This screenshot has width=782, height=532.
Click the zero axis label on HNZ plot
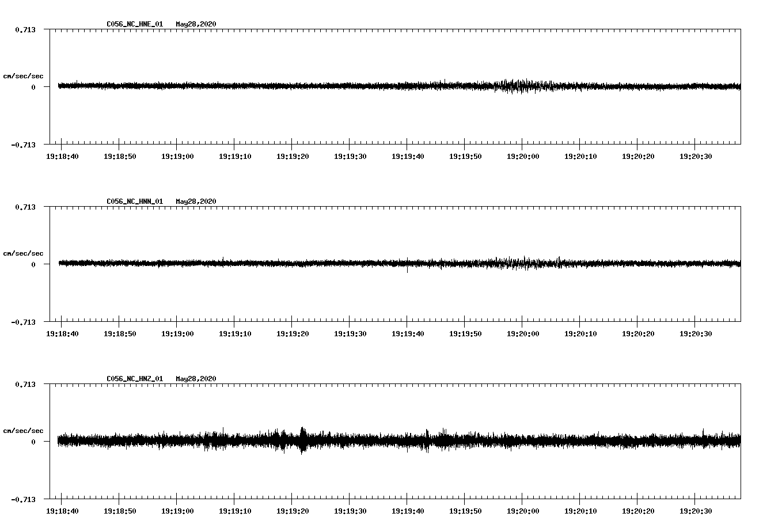pos(33,442)
